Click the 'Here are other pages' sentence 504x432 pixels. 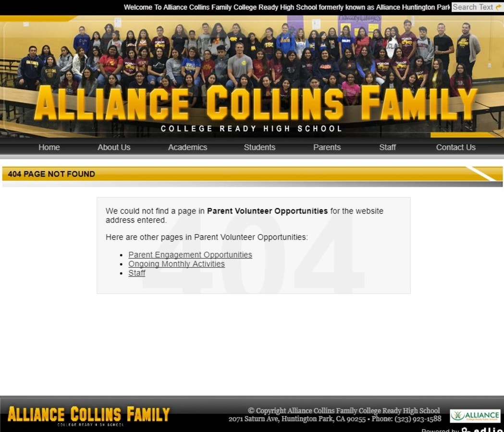(x=207, y=237)
